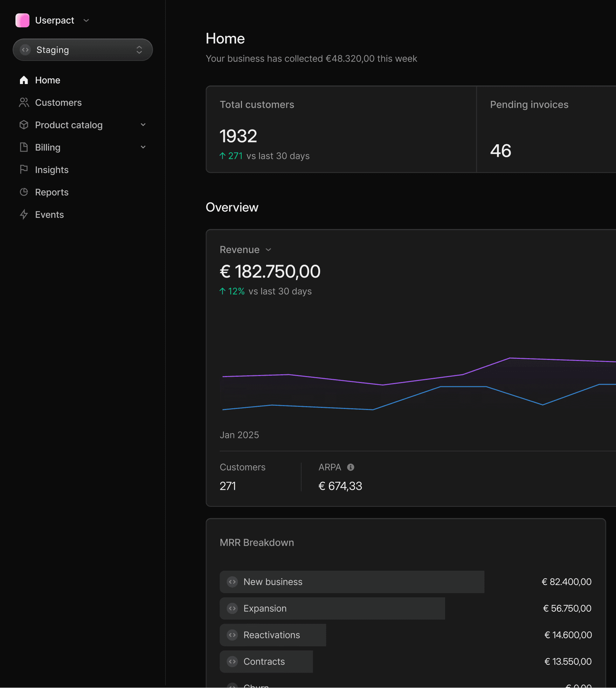Click the Total customers card

pyautogui.click(x=341, y=130)
